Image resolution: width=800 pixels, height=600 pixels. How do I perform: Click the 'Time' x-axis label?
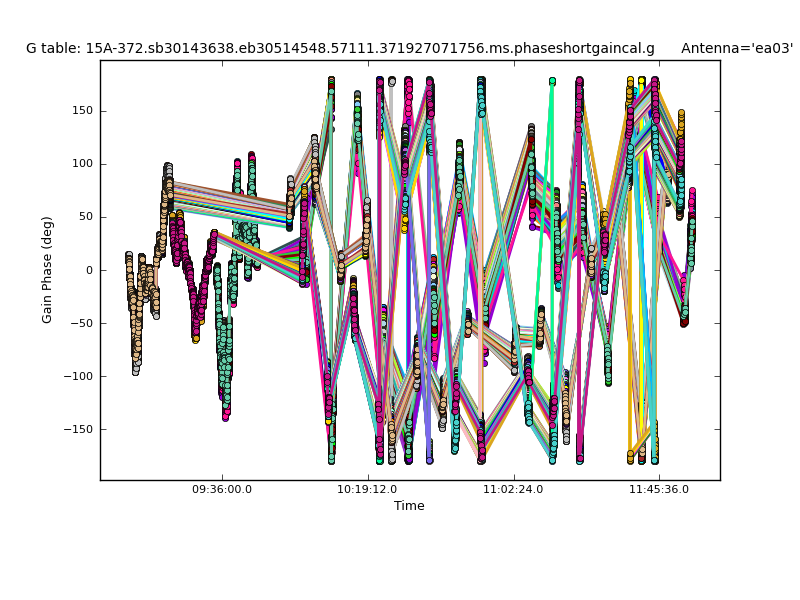pyautogui.click(x=409, y=506)
